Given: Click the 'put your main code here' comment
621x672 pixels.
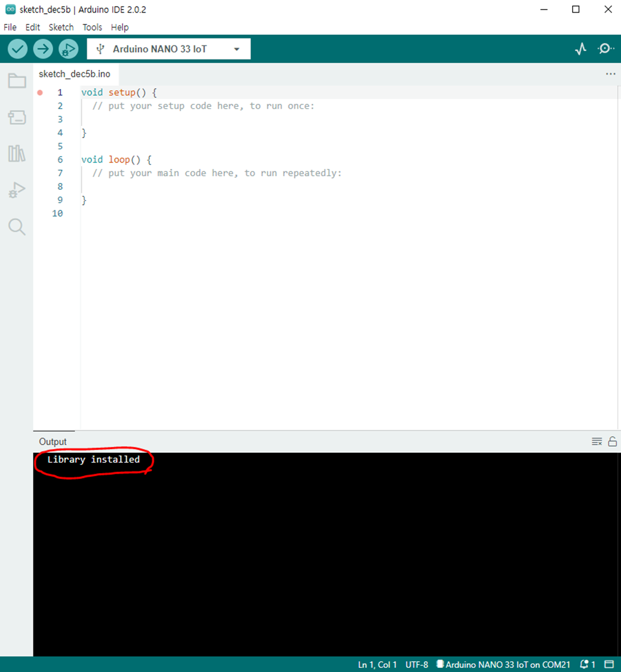Looking at the screenshot, I should (217, 173).
